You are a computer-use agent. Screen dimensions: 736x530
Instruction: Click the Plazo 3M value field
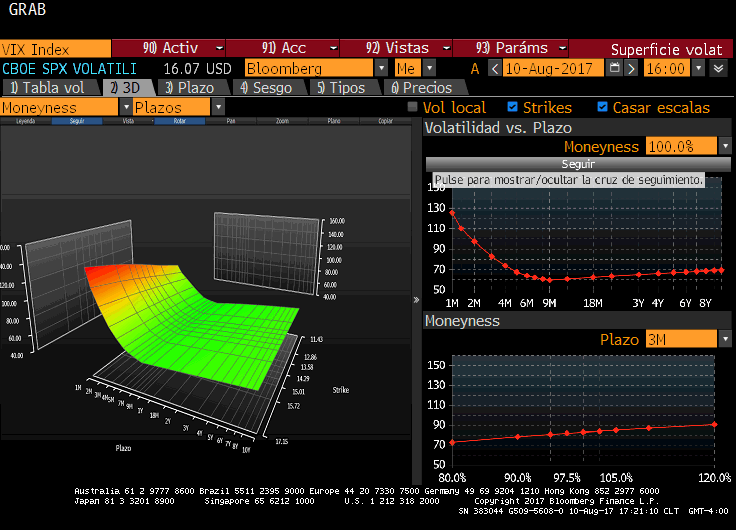(x=682, y=339)
